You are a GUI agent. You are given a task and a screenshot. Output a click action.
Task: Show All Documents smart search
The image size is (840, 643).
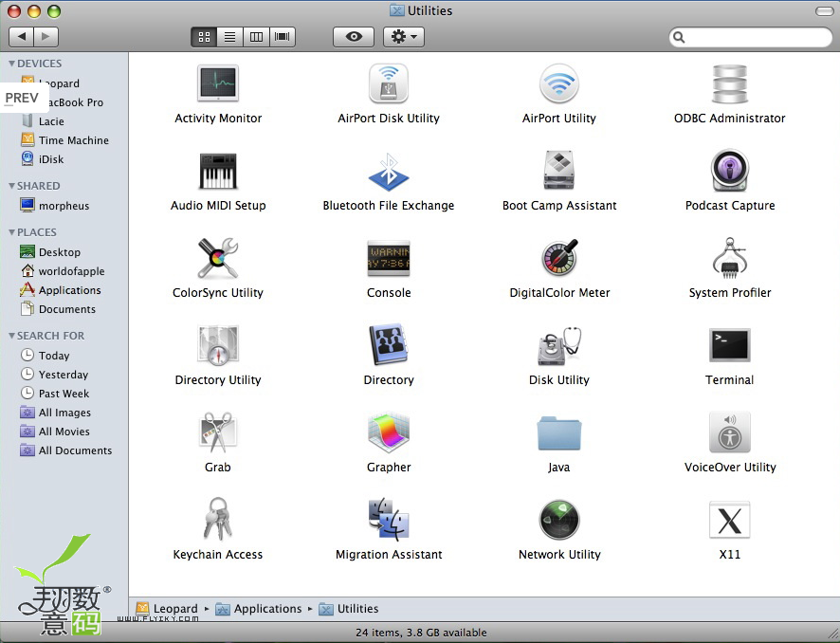64,450
